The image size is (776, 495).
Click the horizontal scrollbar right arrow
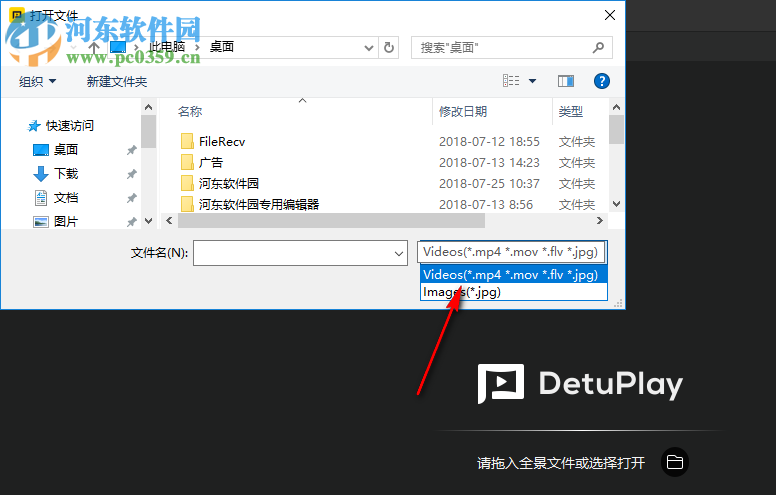click(x=600, y=220)
